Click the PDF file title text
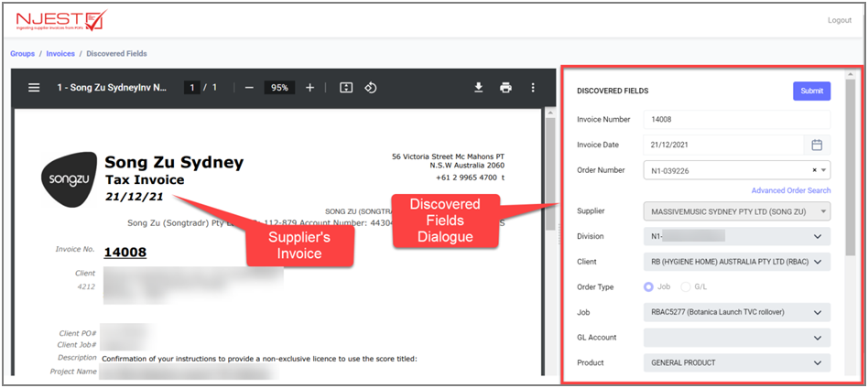This screenshot has width=868, height=388. click(112, 88)
